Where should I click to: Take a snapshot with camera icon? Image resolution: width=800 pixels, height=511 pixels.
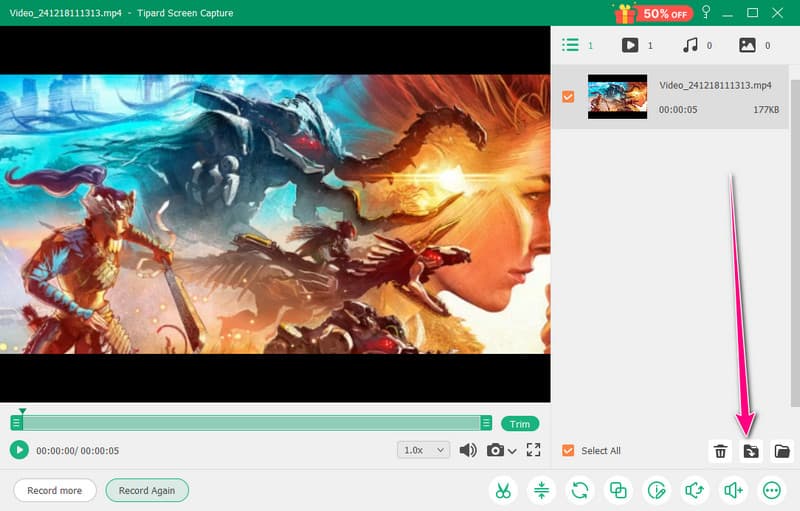tap(495, 450)
